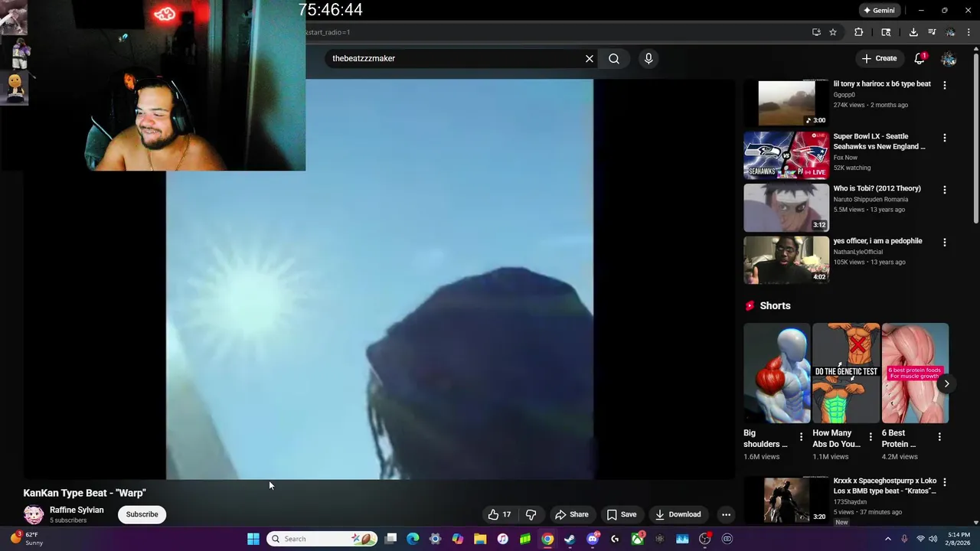Open How Many Abs Do You Short

point(845,373)
